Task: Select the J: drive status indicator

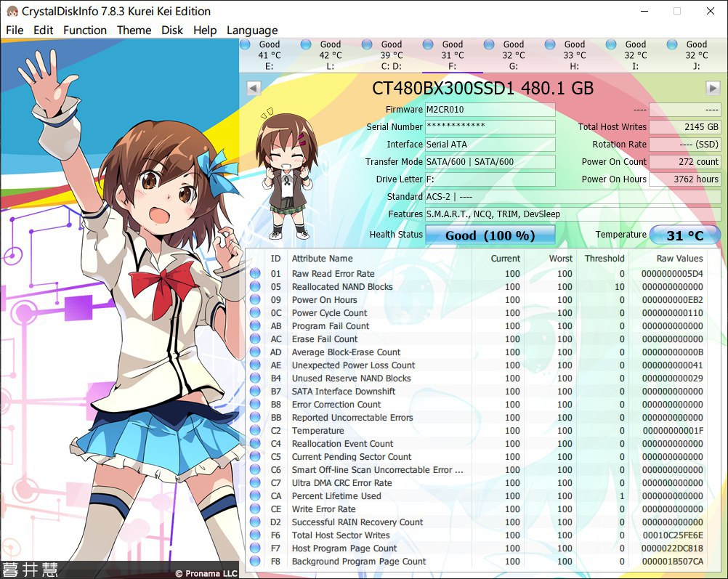Action: pos(672,44)
